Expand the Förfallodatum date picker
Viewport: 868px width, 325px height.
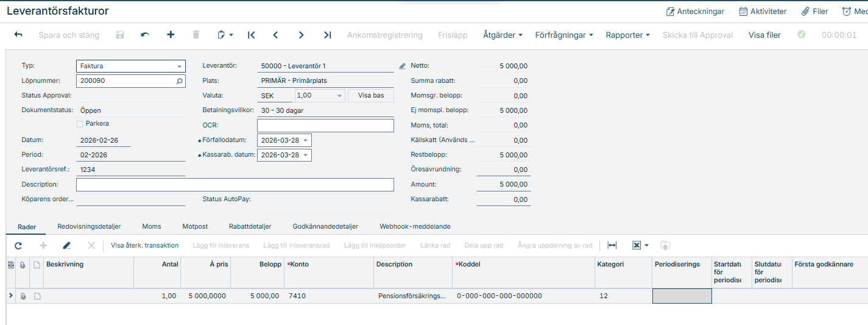click(305, 140)
